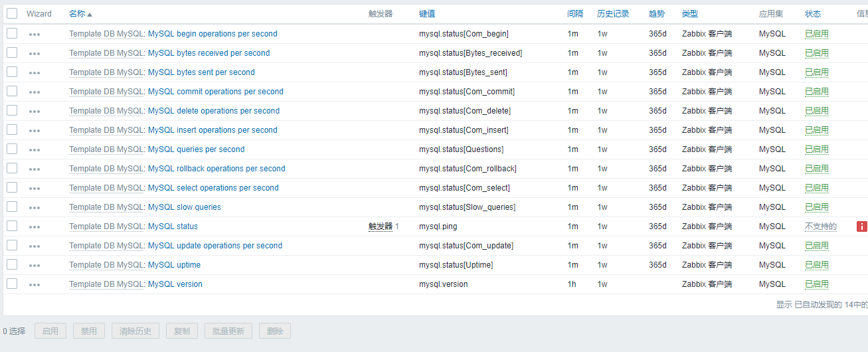Check the MySQL slow queries row checkbox
The width and height of the screenshot is (868, 352).
pyautogui.click(x=12, y=207)
